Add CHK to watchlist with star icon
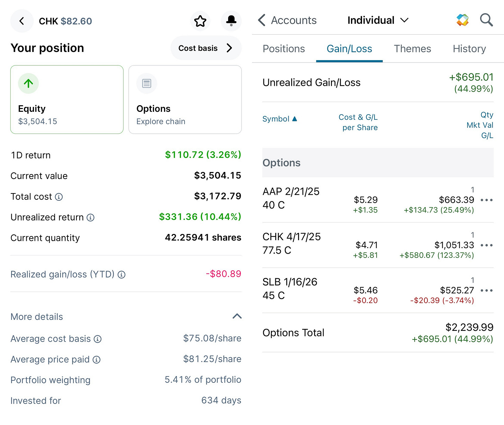 click(x=200, y=21)
